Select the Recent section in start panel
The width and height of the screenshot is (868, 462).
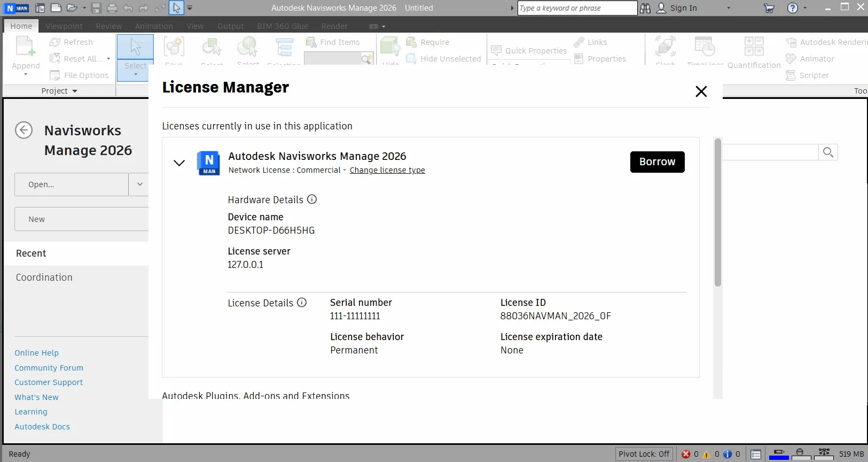76,253
